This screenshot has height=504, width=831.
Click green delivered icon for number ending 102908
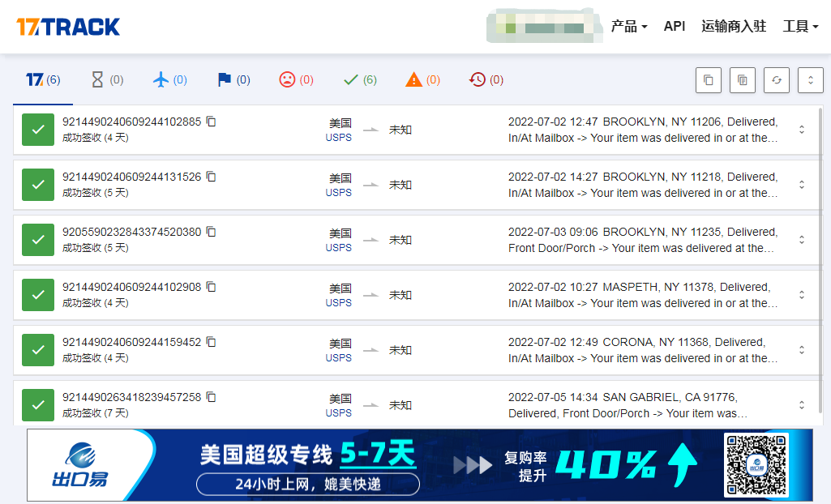(x=38, y=295)
